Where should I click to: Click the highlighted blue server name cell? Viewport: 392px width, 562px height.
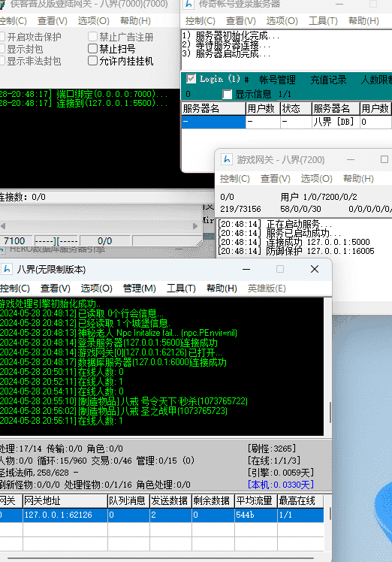(x=213, y=122)
